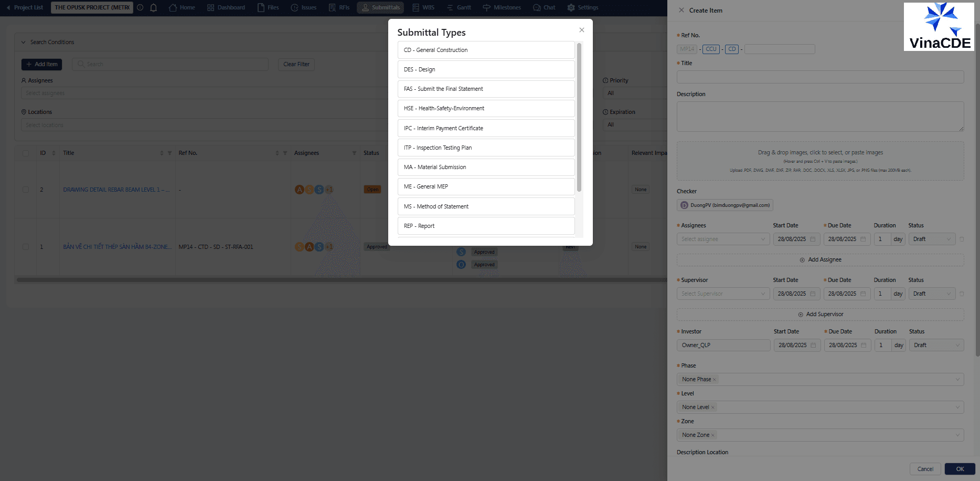Choose MA - Material Submission type
This screenshot has width=980, height=481.
click(486, 167)
